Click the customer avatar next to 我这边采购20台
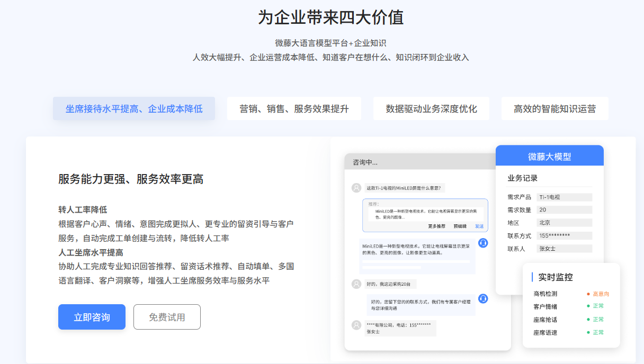This screenshot has height=364, width=644. (356, 284)
